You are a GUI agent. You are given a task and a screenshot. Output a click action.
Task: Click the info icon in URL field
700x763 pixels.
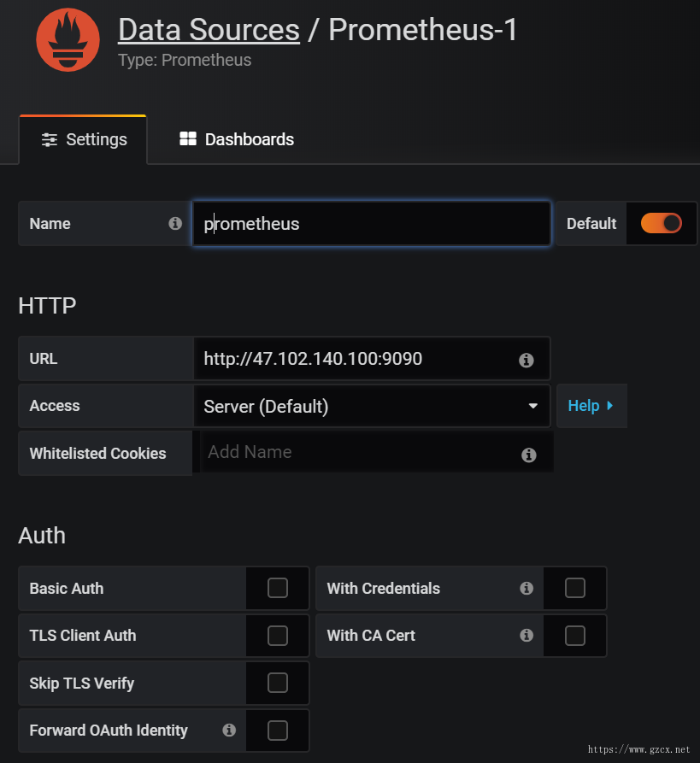(526, 360)
